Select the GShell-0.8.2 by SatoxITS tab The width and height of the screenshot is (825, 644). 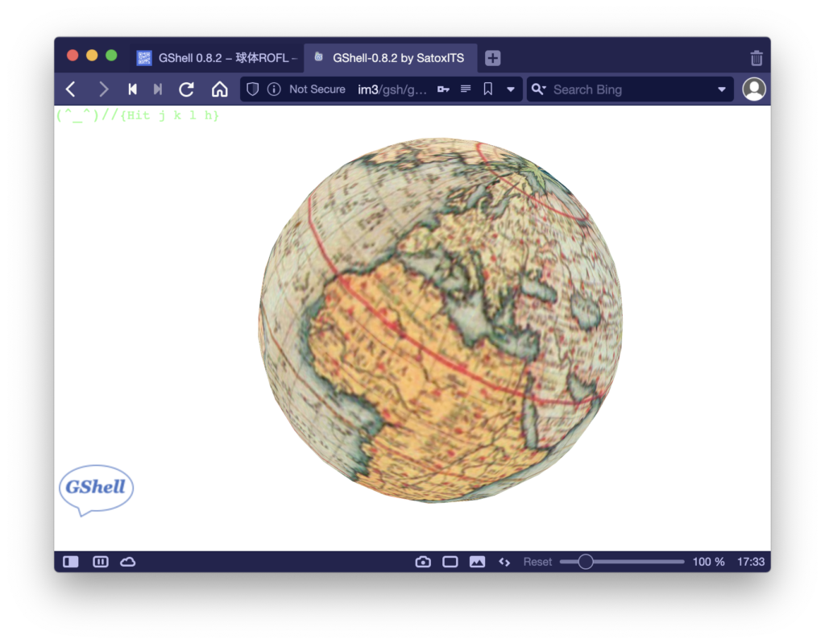pyautogui.click(x=391, y=58)
